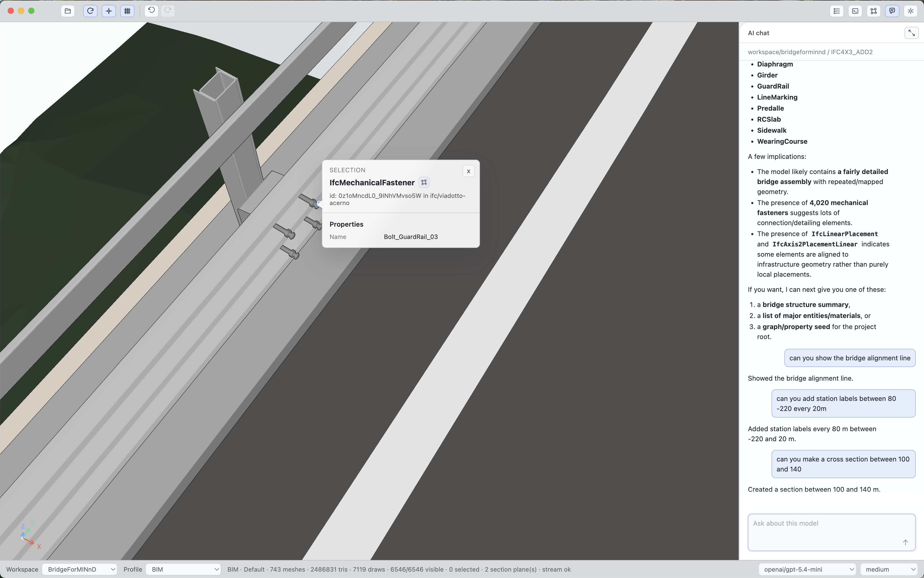Click the 'make a cross section' message
The width and height of the screenshot is (924, 578).
click(x=843, y=464)
